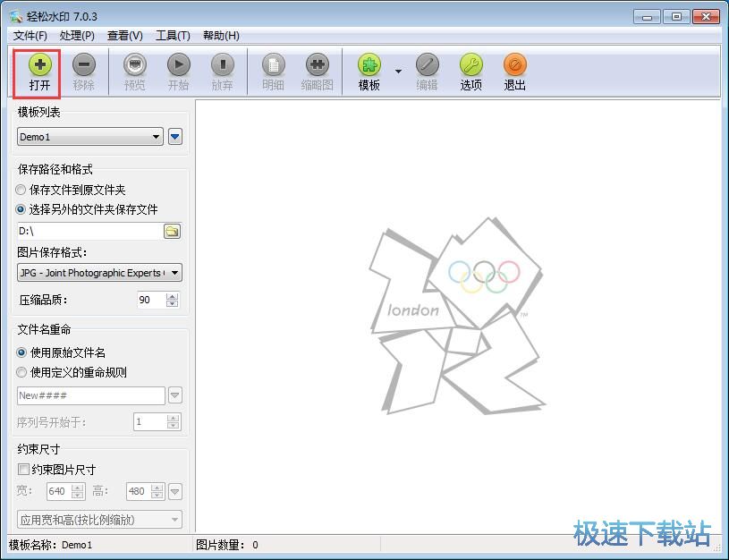
Task: Click the green Open (打开) toolbar icon
Action: pyautogui.click(x=39, y=65)
